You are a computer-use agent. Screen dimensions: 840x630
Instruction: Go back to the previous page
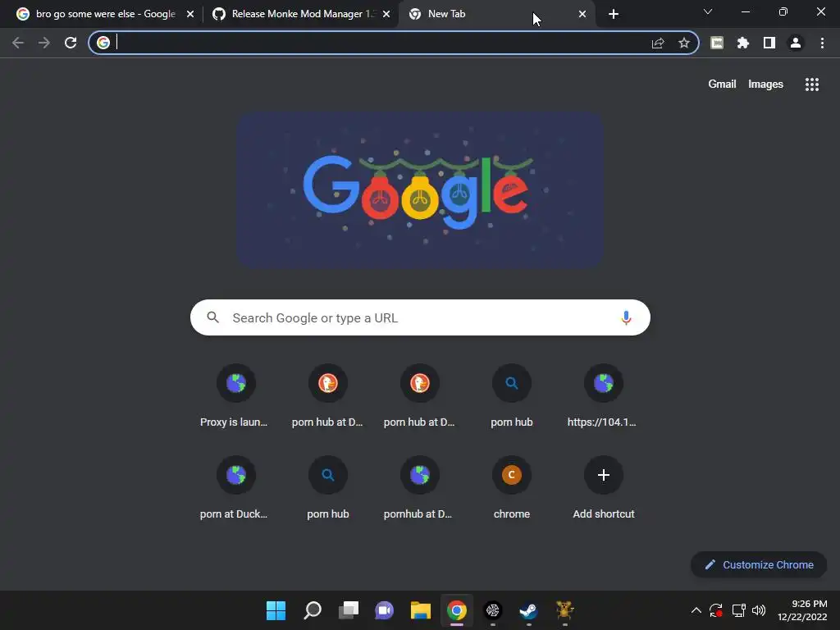point(18,43)
